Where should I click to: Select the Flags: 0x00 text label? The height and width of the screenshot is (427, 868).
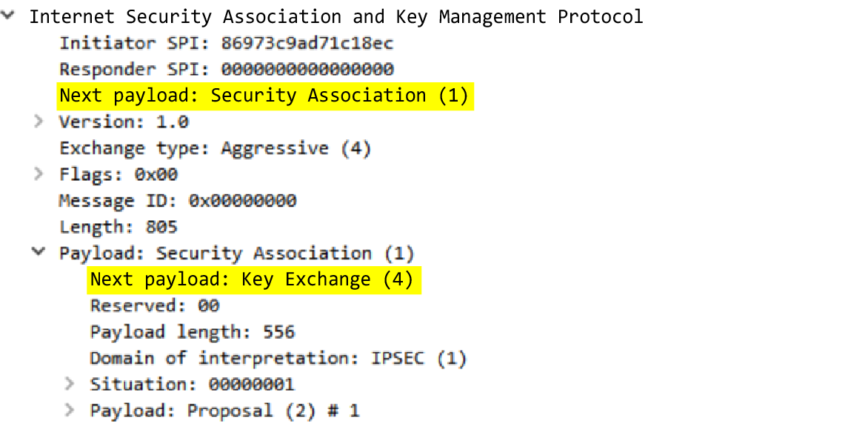[x=118, y=174]
